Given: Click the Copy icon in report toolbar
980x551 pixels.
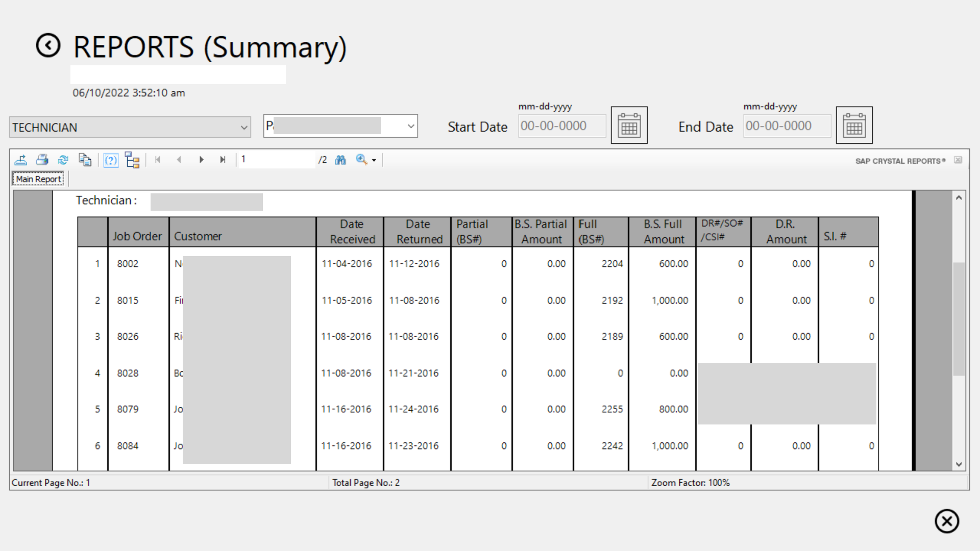Looking at the screenshot, I should point(85,160).
